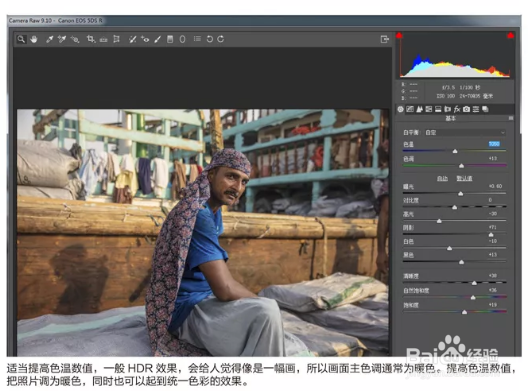Select the Red Eye Removal tool
This screenshot has width=530, height=391.
(145, 39)
